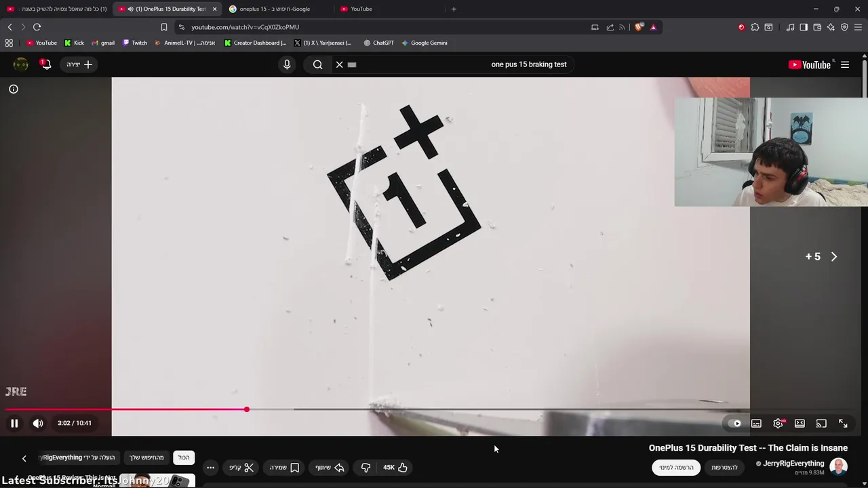
Task: Clear the search box with X
Action: pos(340,64)
